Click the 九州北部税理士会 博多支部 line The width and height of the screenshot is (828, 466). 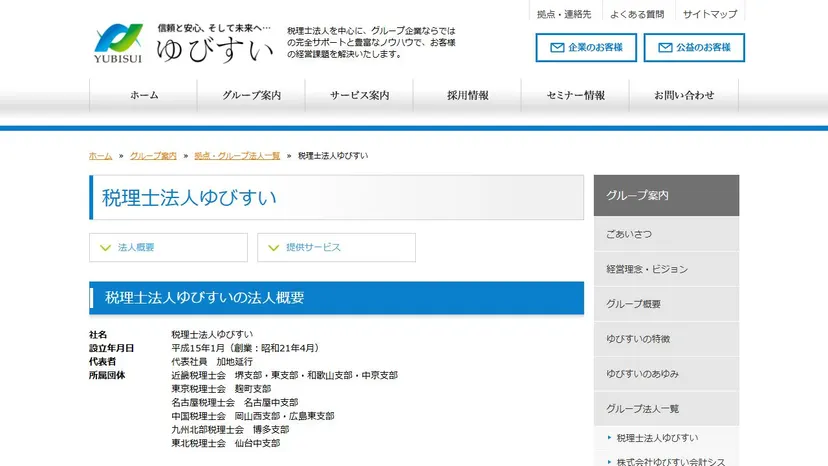pyautogui.click(x=230, y=430)
